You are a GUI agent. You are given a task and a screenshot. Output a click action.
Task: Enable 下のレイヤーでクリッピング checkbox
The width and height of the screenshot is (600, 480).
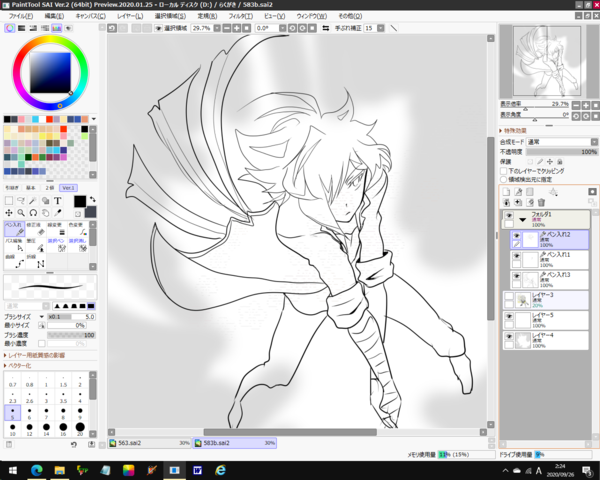[x=504, y=171]
